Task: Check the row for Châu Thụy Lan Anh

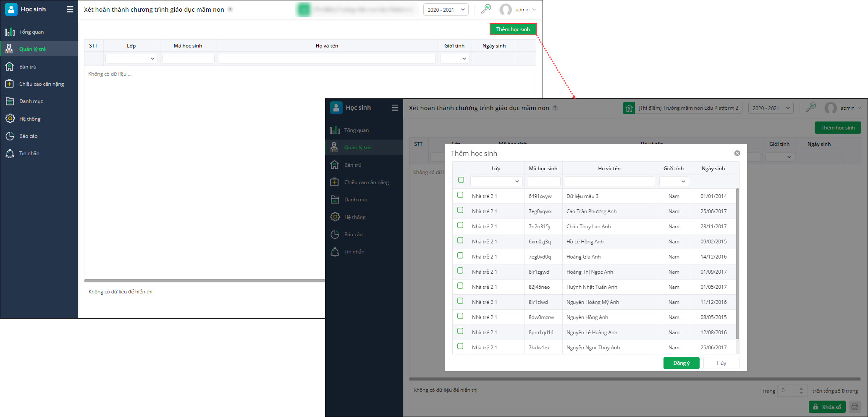Action: click(460, 225)
